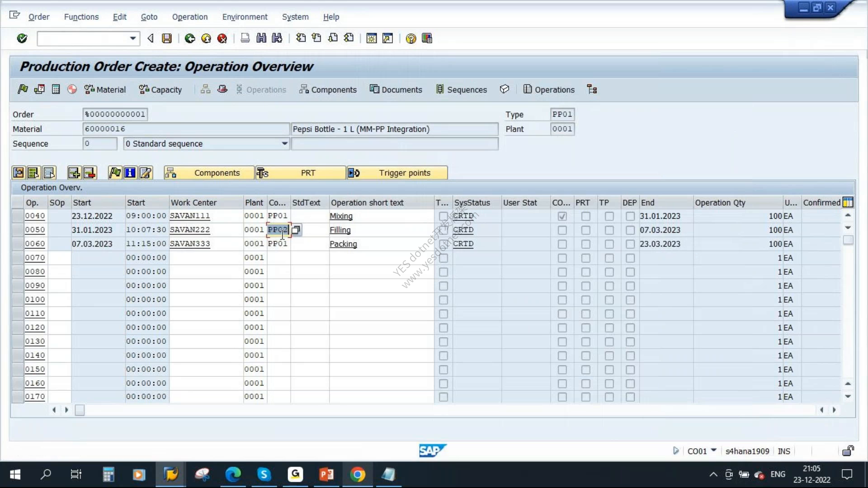The image size is (868, 488).
Task: Click the Print icon in the toolbar
Action: click(245, 38)
